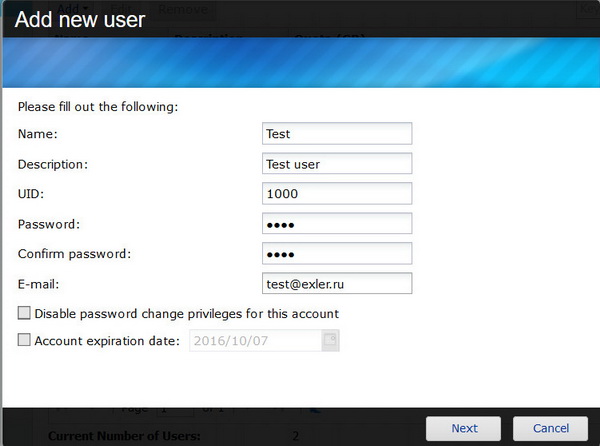Edit the E-mail address field
This screenshot has height=446, width=600.
[x=337, y=284]
